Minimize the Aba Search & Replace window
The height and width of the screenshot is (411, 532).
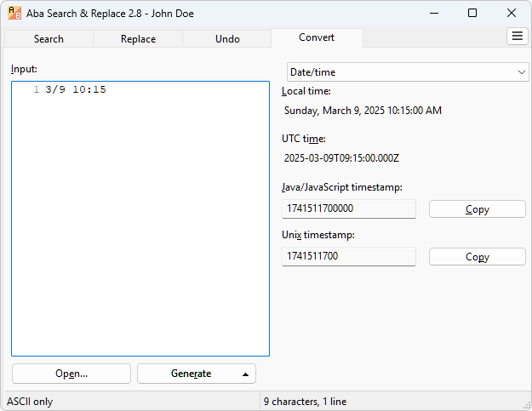pyautogui.click(x=434, y=14)
